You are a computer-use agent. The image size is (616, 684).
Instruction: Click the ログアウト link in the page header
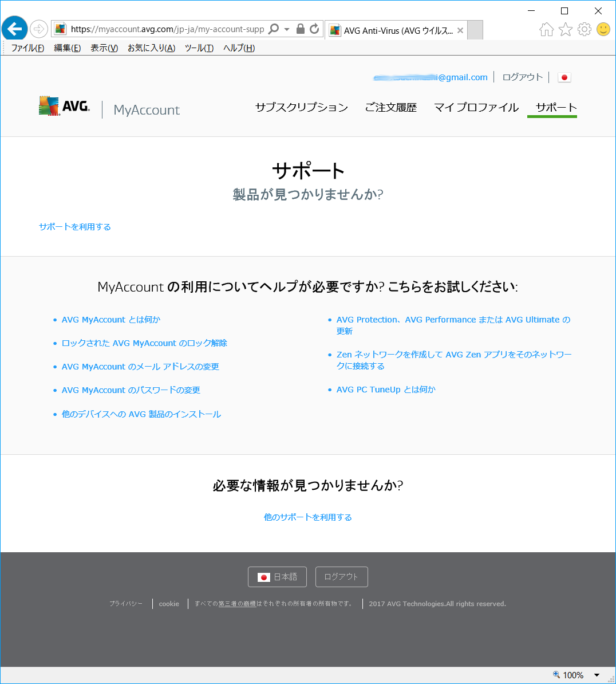[x=522, y=77]
